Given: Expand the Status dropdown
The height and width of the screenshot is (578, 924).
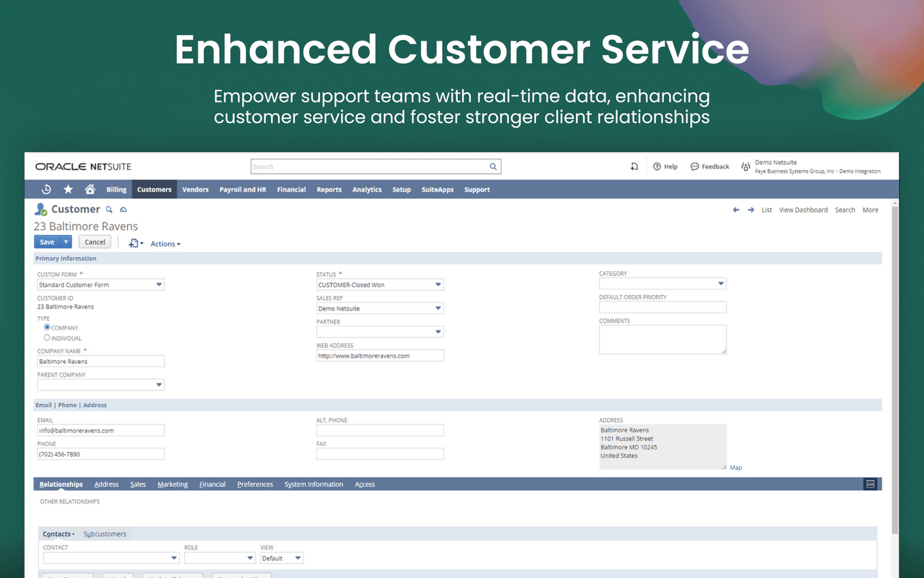Looking at the screenshot, I should (x=438, y=285).
